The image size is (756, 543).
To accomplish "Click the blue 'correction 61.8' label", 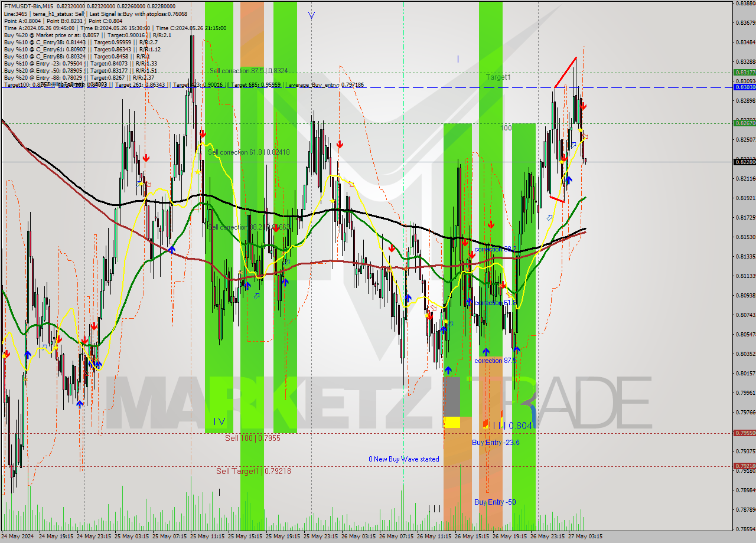I will (x=496, y=303).
